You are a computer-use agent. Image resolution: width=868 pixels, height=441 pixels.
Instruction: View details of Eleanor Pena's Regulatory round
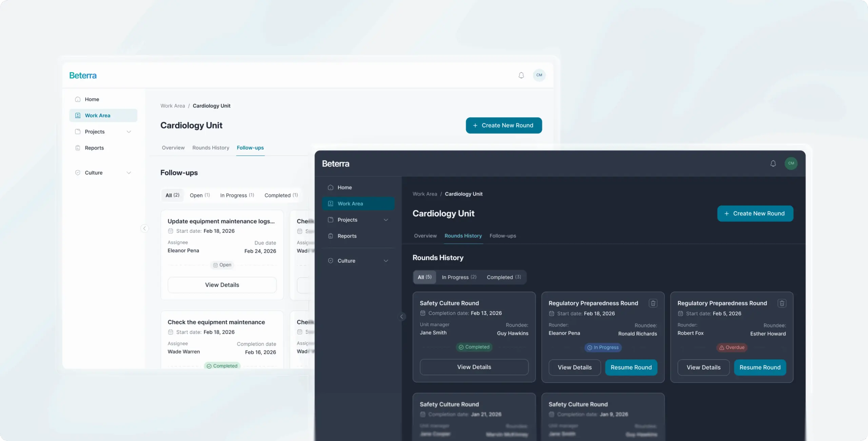pyautogui.click(x=575, y=367)
